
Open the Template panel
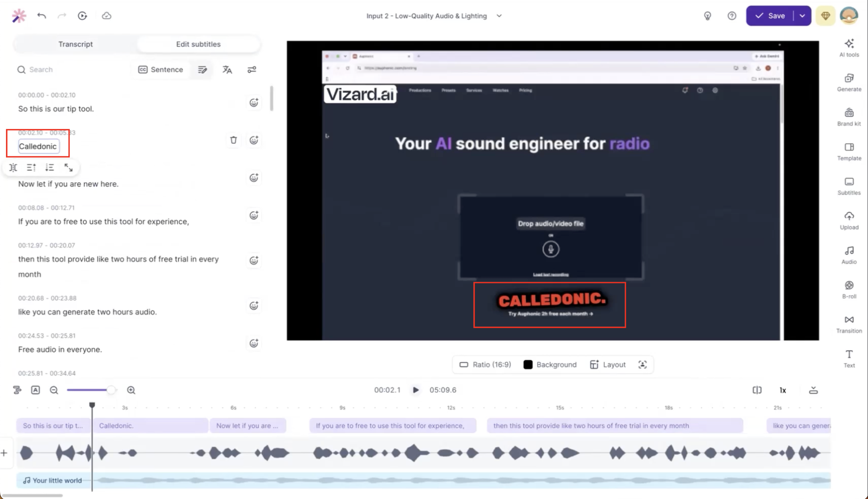coord(849,152)
